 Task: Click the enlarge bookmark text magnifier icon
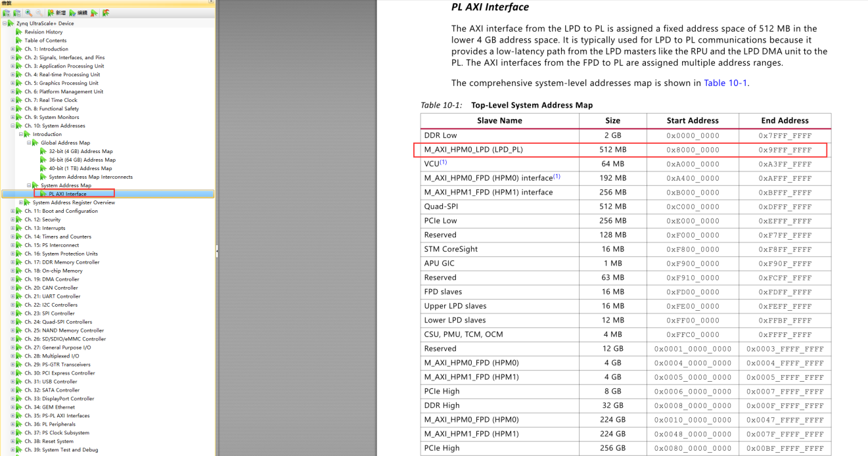tap(28, 13)
